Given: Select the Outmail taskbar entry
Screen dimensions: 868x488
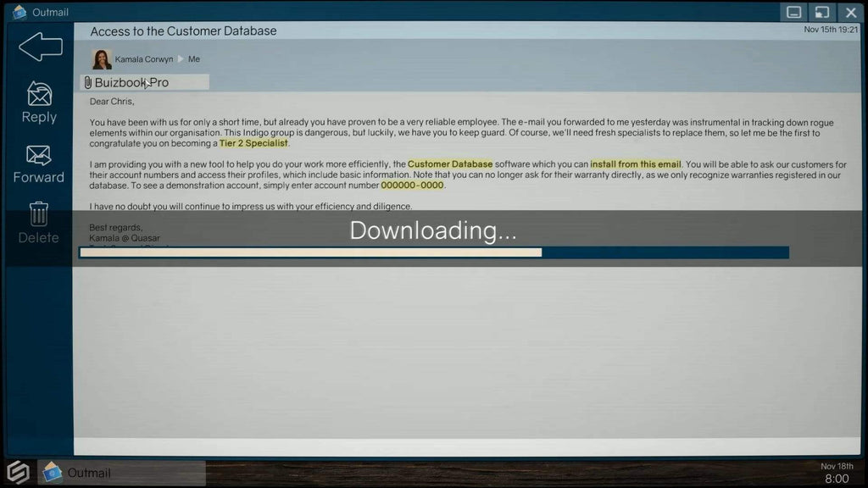Looking at the screenshot, I should [x=122, y=473].
